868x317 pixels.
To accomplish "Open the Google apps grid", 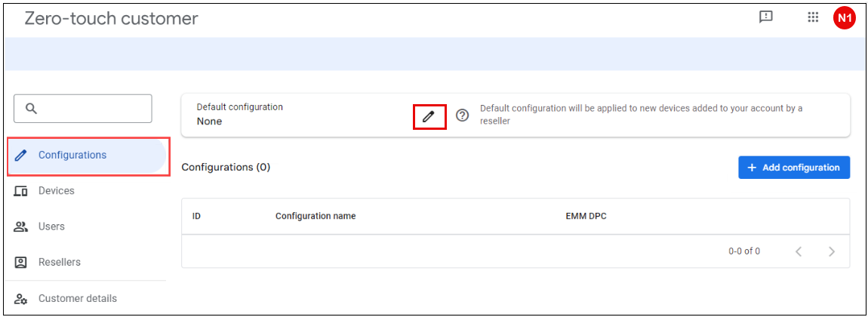I will 813,17.
